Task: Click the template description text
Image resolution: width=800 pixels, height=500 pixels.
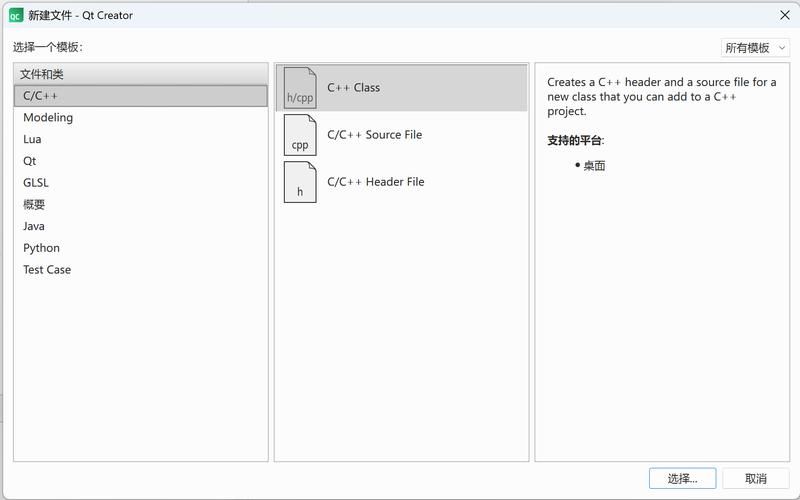Action: [x=662, y=96]
